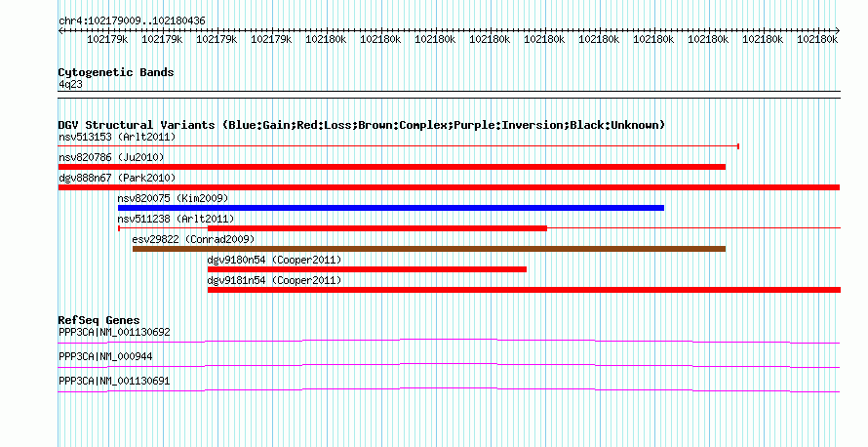Select the nsv511238 thick red segment
This screenshot has width=868, height=447.
pos(377,228)
